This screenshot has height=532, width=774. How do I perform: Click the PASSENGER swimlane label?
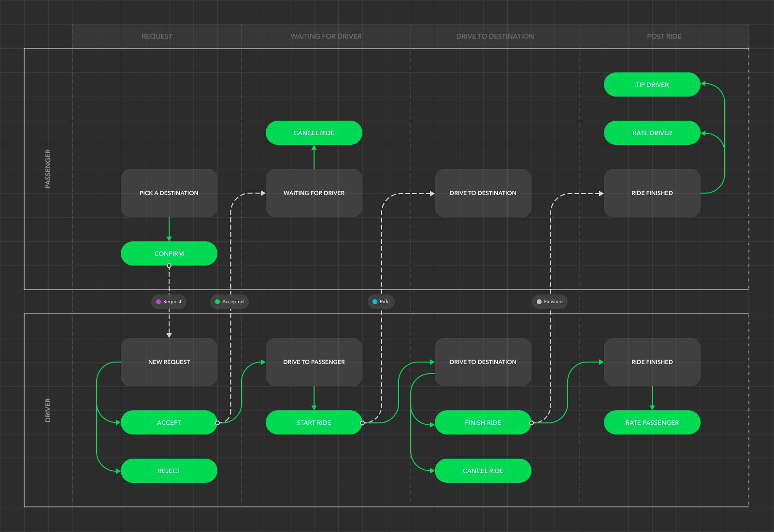[48, 169]
